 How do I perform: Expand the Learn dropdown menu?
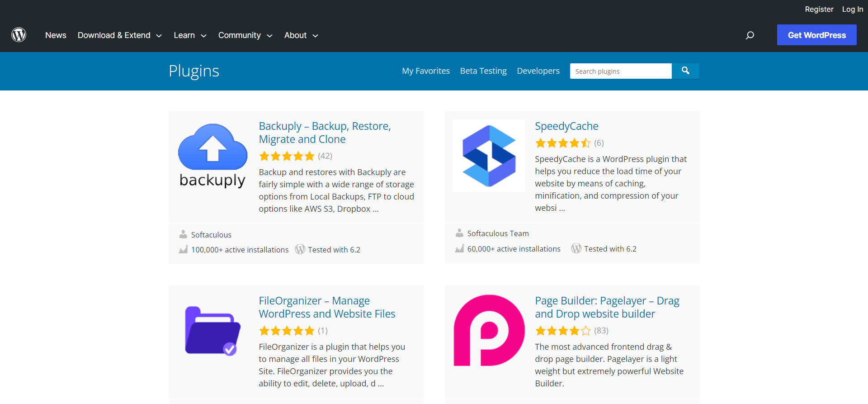[x=190, y=35]
